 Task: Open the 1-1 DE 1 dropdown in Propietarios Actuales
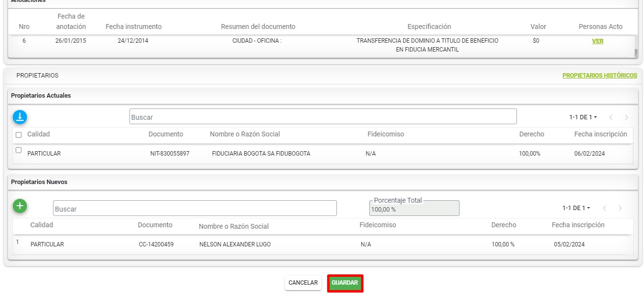click(x=583, y=117)
